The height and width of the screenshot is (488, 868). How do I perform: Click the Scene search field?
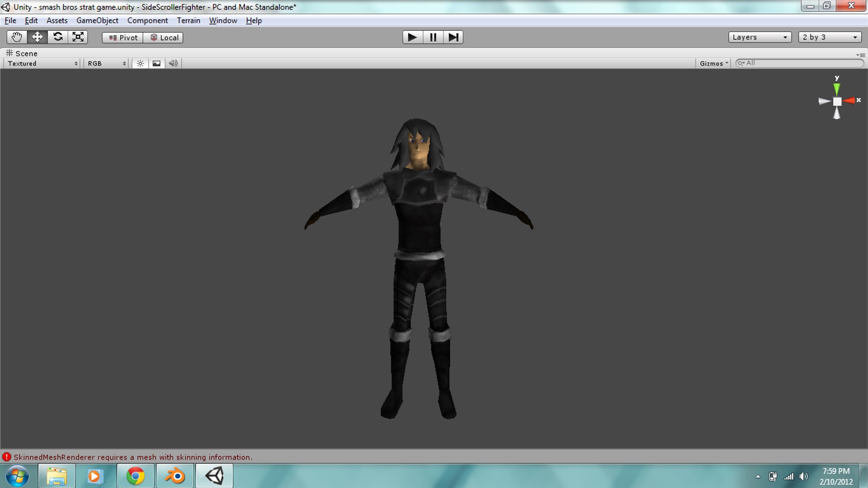click(x=799, y=63)
